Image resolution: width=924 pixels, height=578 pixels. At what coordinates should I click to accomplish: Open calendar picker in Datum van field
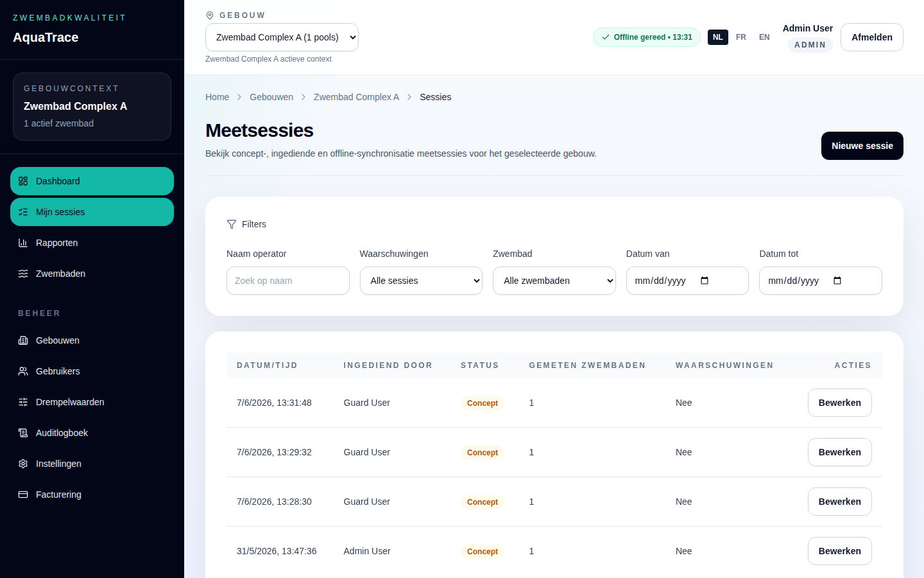(x=705, y=281)
